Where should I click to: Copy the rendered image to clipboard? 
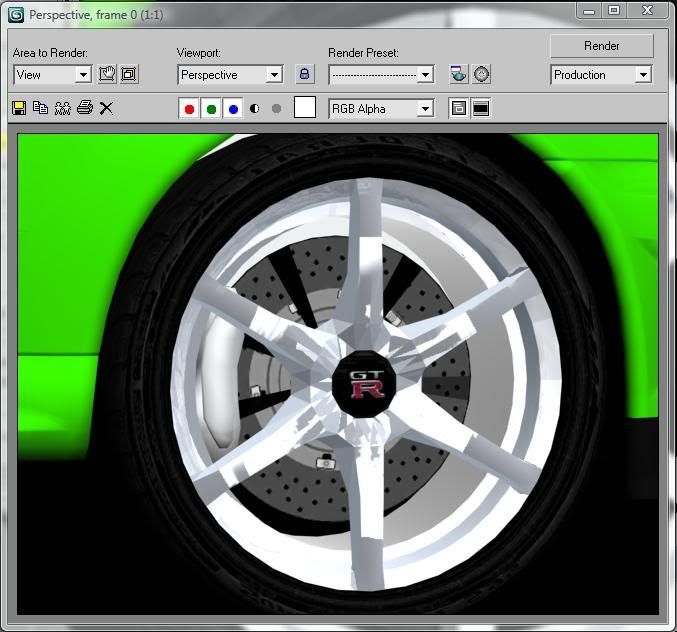coord(41,108)
